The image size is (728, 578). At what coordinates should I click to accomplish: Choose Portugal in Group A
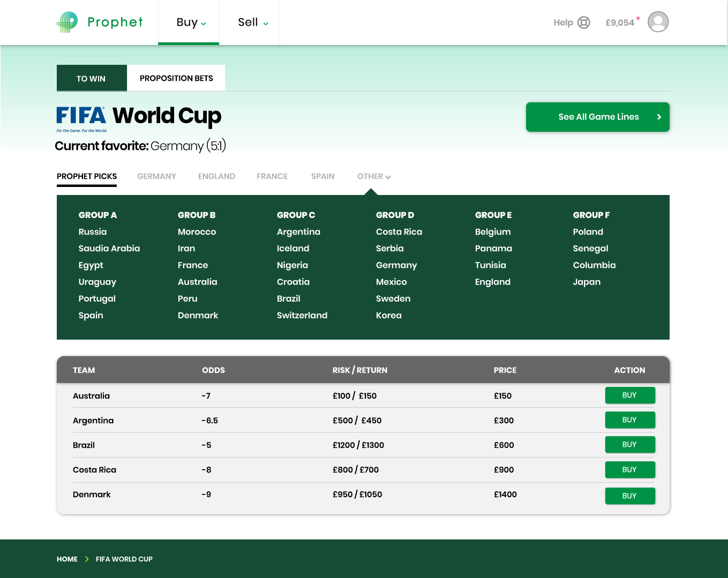[97, 298]
